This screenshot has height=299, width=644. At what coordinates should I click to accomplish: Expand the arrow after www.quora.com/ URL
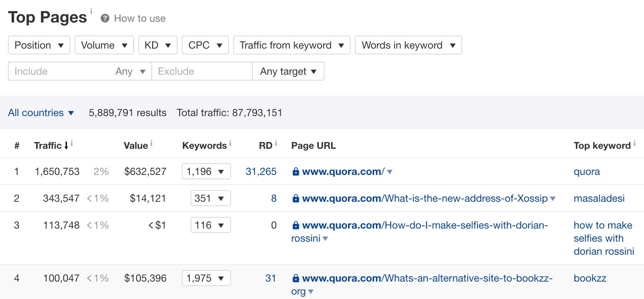pyautogui.click(x=390, y=172)
